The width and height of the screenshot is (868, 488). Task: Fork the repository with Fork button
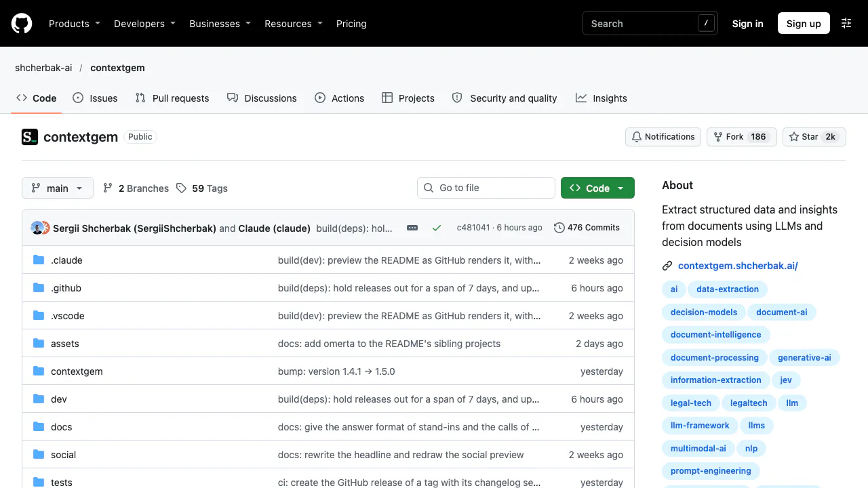click(742, 137)
